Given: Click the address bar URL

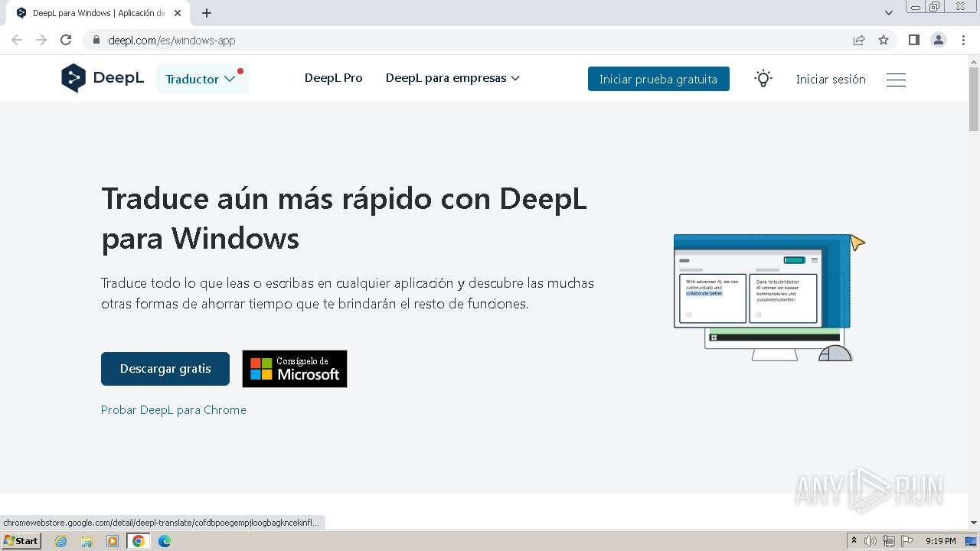Looking at the screenshot, I should (171, 41).
